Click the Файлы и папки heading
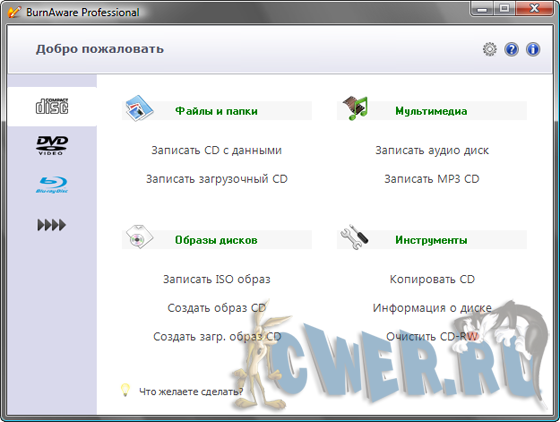560x422 pixels. 216,111
